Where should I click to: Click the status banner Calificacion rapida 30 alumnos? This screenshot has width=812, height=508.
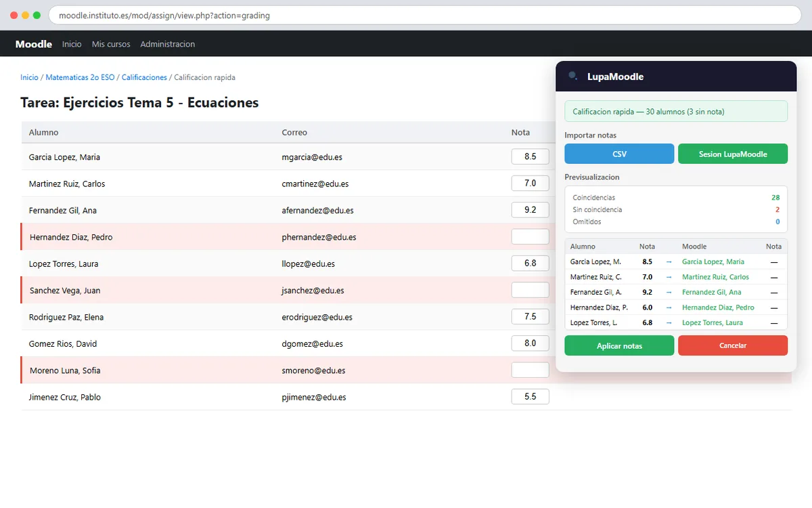coord(676,111)
